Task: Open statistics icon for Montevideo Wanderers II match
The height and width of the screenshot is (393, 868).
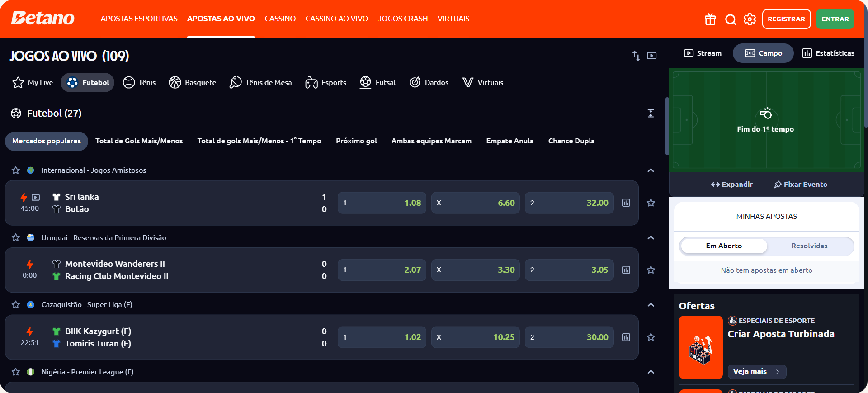Action: point(626,270)
